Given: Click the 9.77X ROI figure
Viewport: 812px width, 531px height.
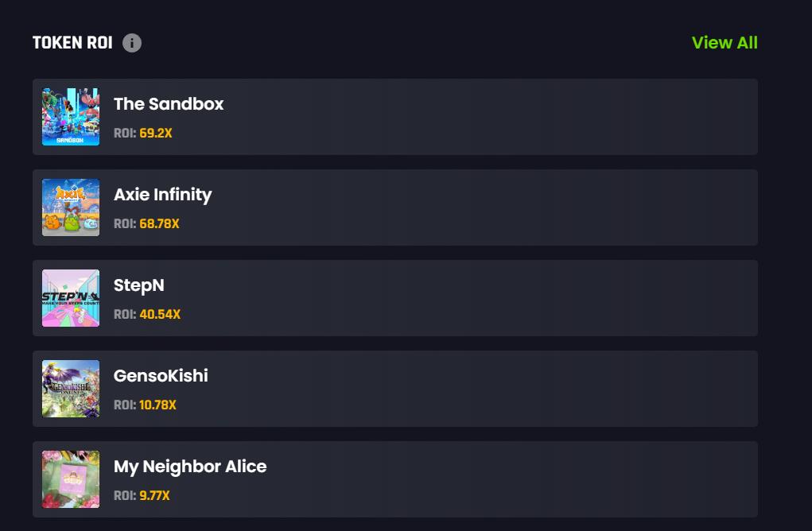Looking at the screenshot, I should (154, 496).
